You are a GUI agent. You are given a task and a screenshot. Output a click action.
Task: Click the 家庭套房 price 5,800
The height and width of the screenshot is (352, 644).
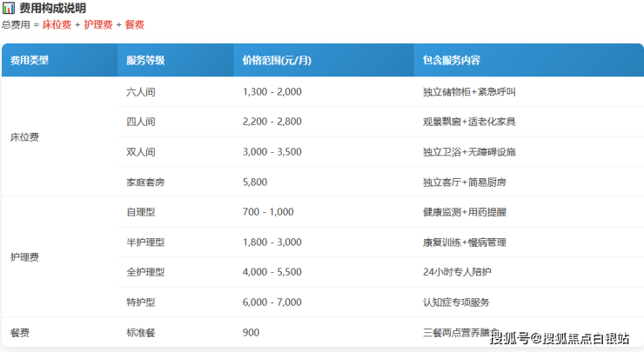257,183
